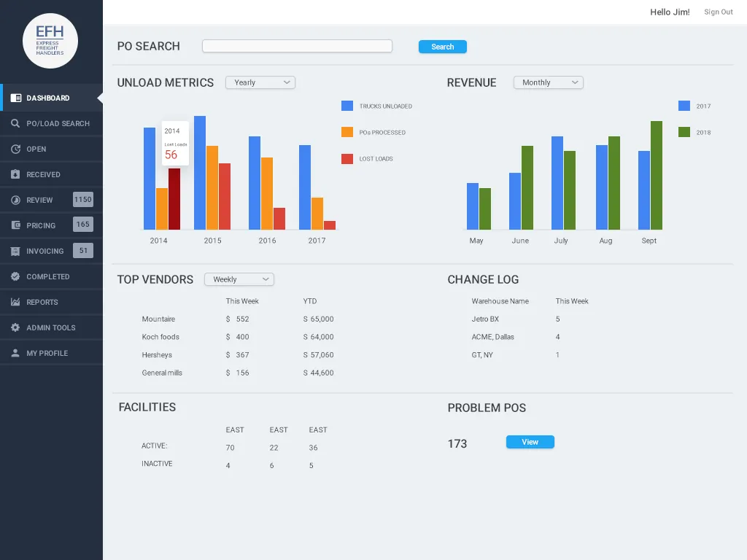Go to PO/Load Search page
747x560 pixels.
pyautogui.click(x=52, y=123)
